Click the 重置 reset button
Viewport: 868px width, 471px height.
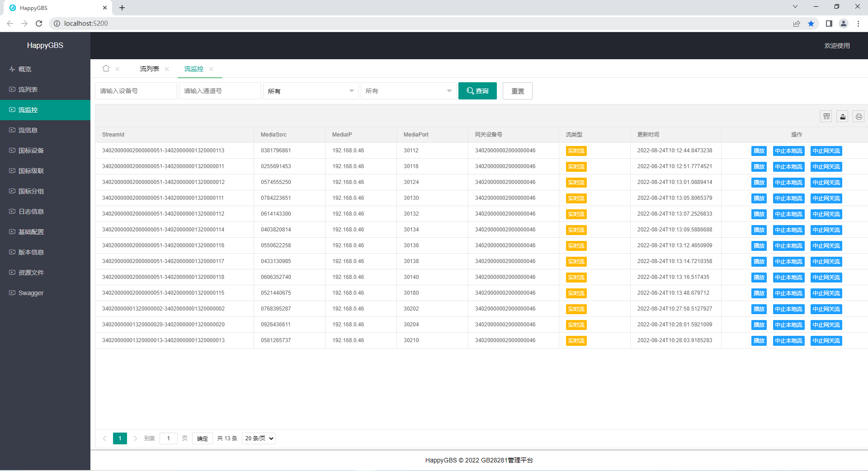[x=518, y=91]
